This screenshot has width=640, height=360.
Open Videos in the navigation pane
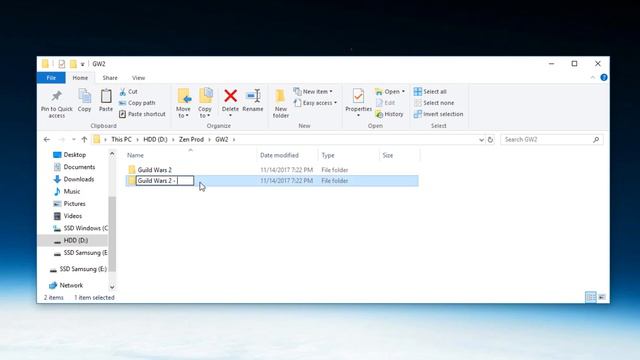tap(68, 216)
